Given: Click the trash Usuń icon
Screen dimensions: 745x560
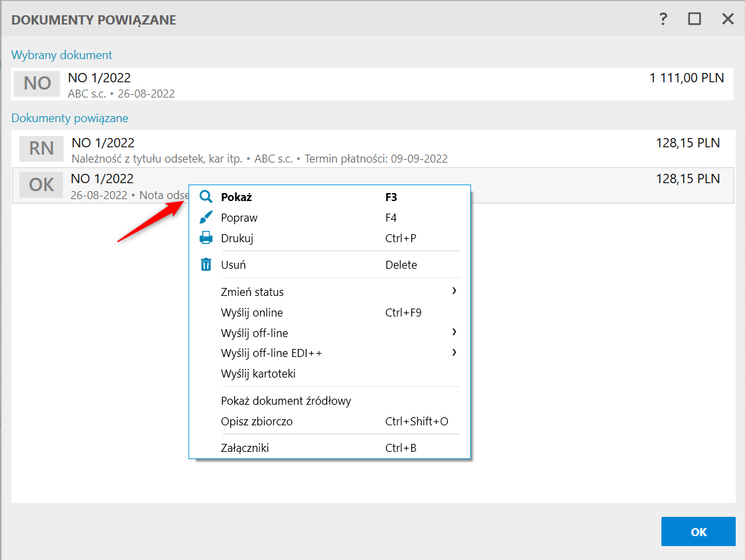Looking at the screenshot, I should [206, 265].
